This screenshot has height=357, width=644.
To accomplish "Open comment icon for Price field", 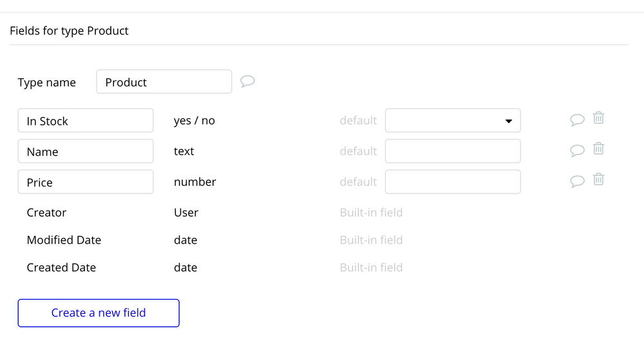I will [577, 181].
